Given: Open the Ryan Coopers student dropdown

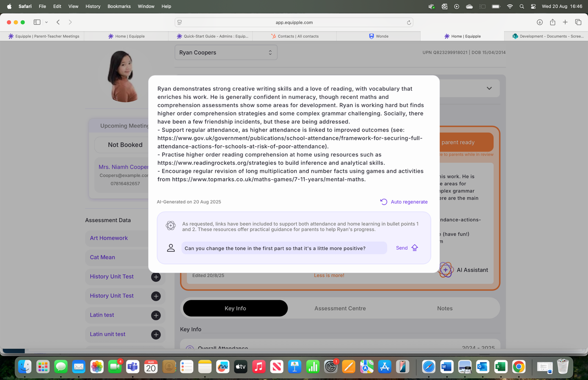Looking at the screenshot, I should (226, 53).
